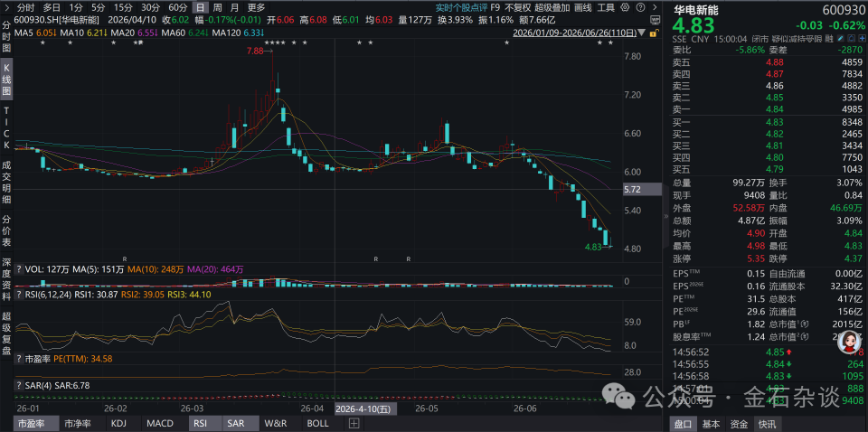Click the 画线 drawing button
Image resolution: width=868 pixels, height=432 pixels.
(x=583, y=8)
